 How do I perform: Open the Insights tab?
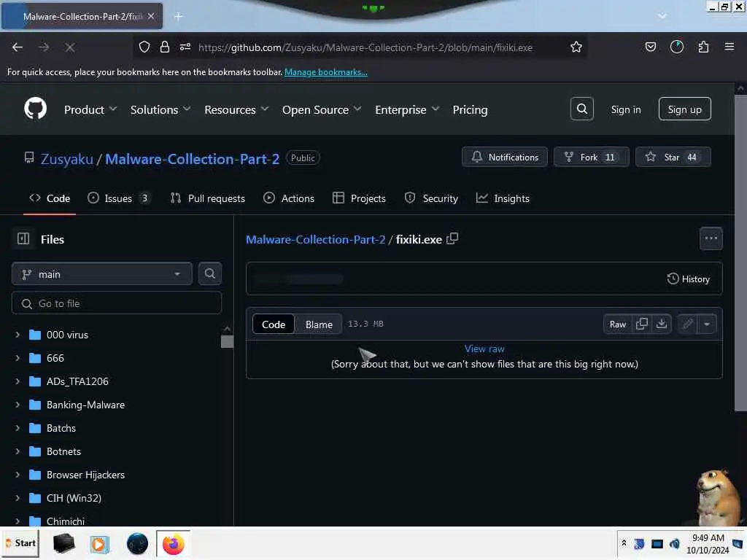tap(503, 198)
